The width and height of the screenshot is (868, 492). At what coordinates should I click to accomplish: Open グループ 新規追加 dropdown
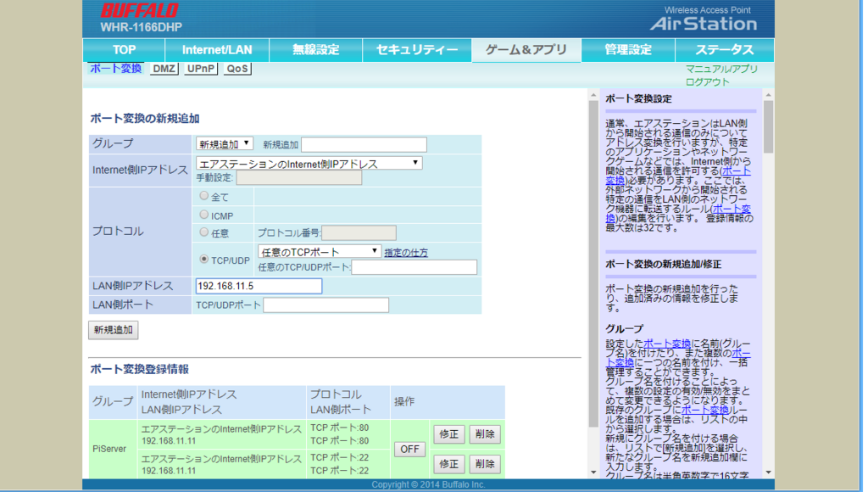coord(224,144)
